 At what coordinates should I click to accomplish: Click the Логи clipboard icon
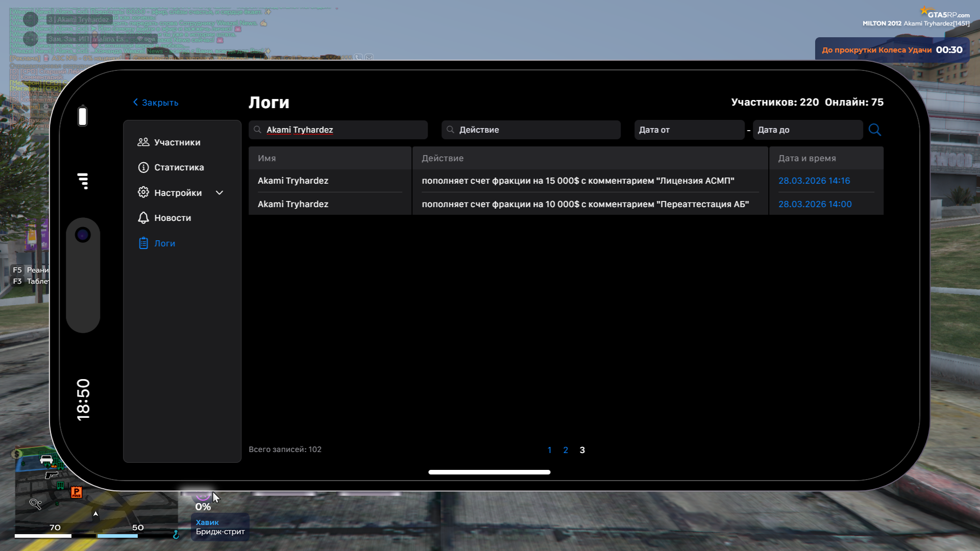click(143, 243)
